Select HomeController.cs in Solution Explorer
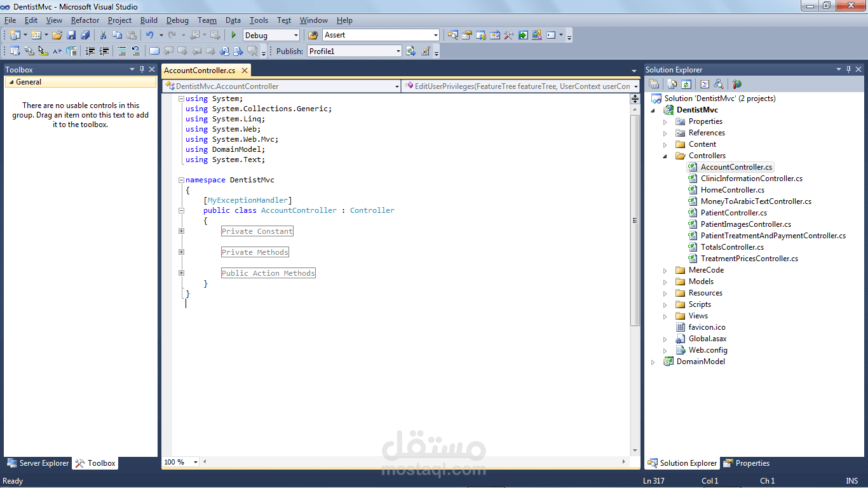868x488 pixels. pyautogui.click(x=732, y=190)
